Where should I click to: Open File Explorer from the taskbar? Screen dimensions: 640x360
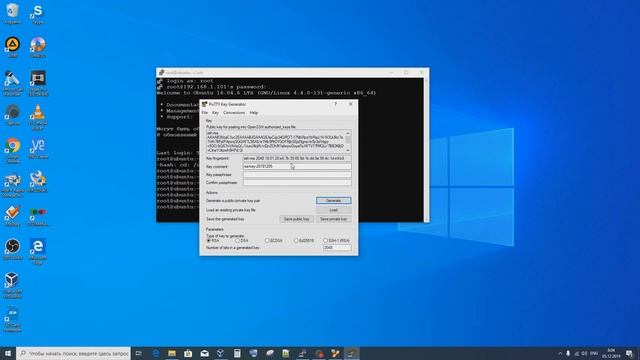(172, 353)
